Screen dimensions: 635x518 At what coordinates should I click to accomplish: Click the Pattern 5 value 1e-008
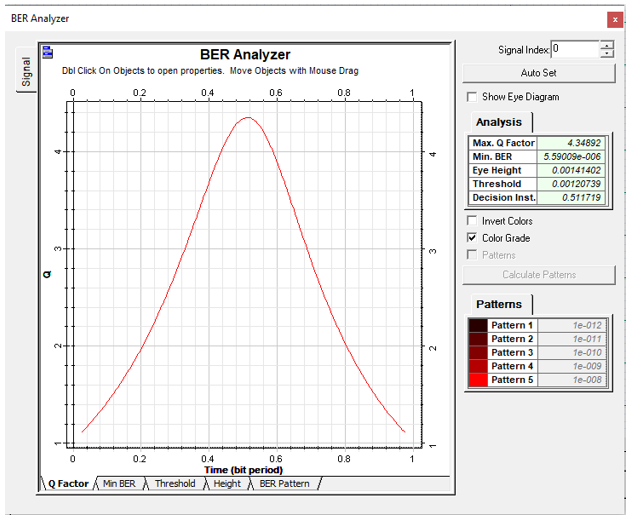(572, 380)
